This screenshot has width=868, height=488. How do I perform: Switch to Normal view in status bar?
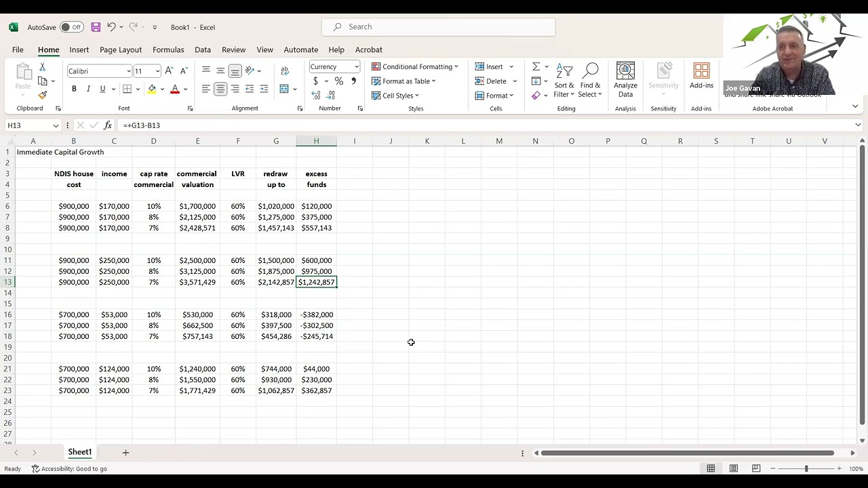click(711, 468)
